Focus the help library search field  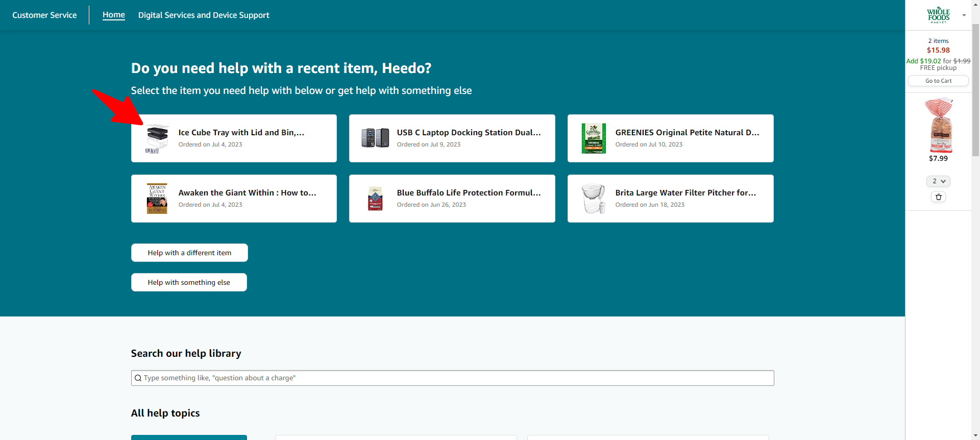point(453,378)
